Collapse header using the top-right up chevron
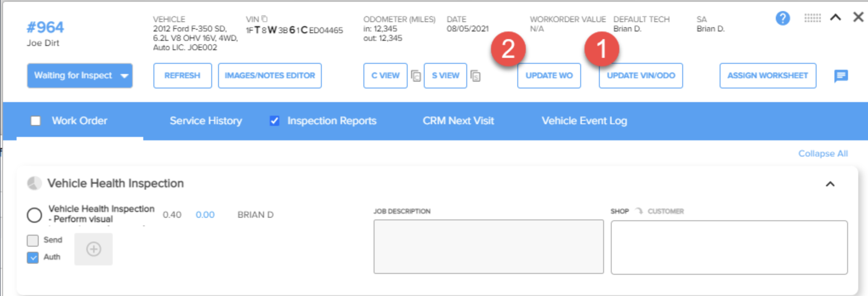This screenshot has width=868, height=296. (x=835, y=17)
